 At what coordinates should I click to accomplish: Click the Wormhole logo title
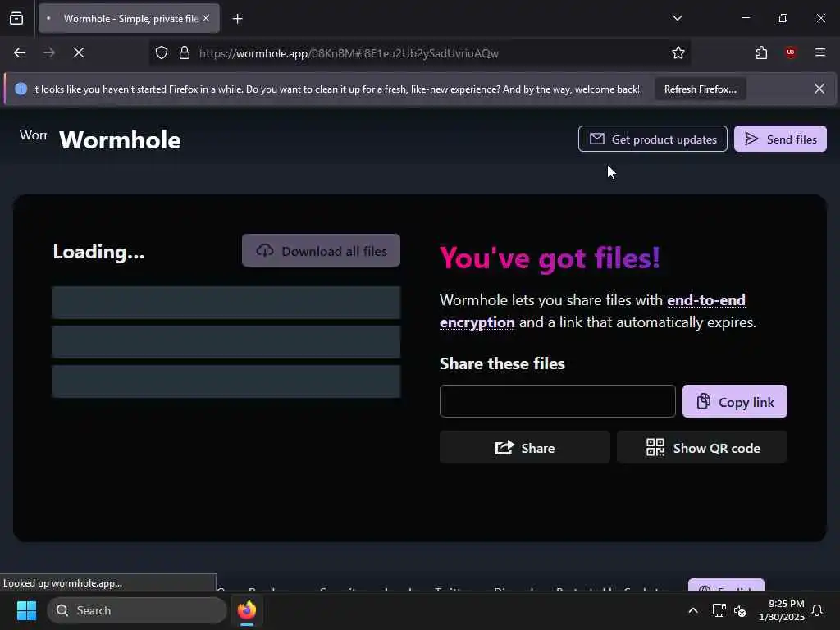(120, 139)
